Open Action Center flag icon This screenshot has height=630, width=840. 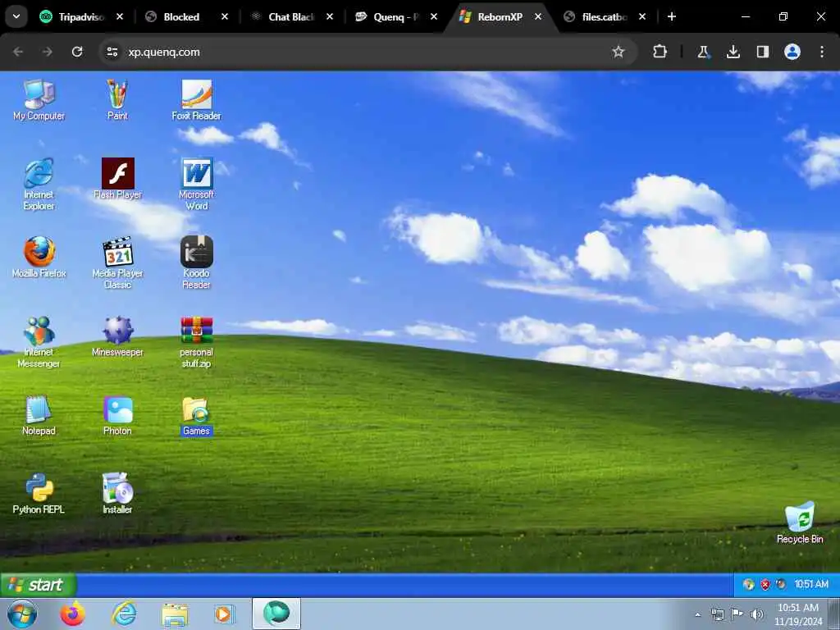click(737, 614)
